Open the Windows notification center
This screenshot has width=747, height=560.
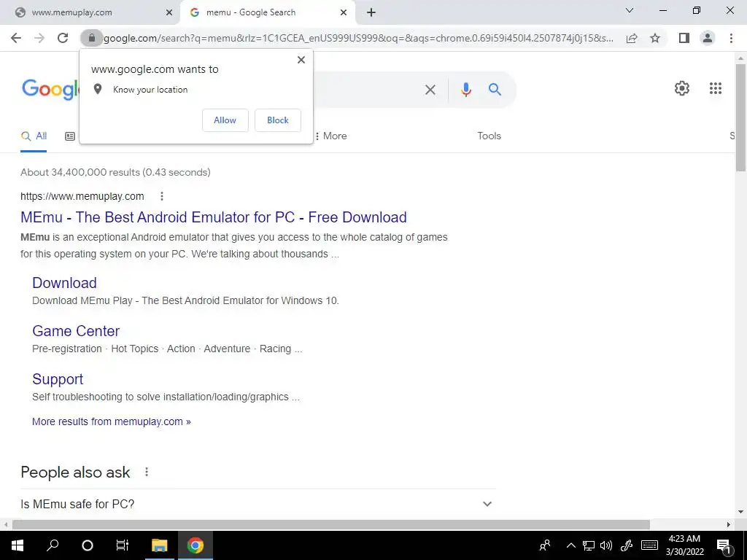(724, 545)
